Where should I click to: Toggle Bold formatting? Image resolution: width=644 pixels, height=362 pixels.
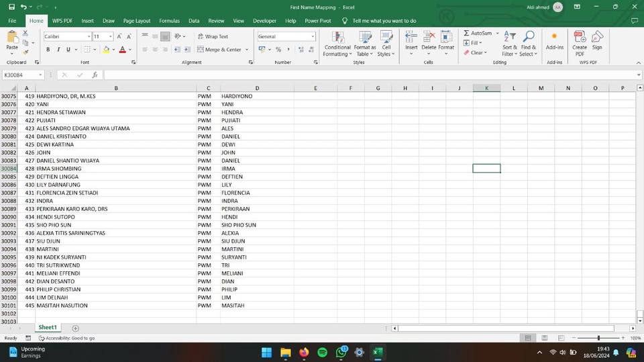(48, 50)
